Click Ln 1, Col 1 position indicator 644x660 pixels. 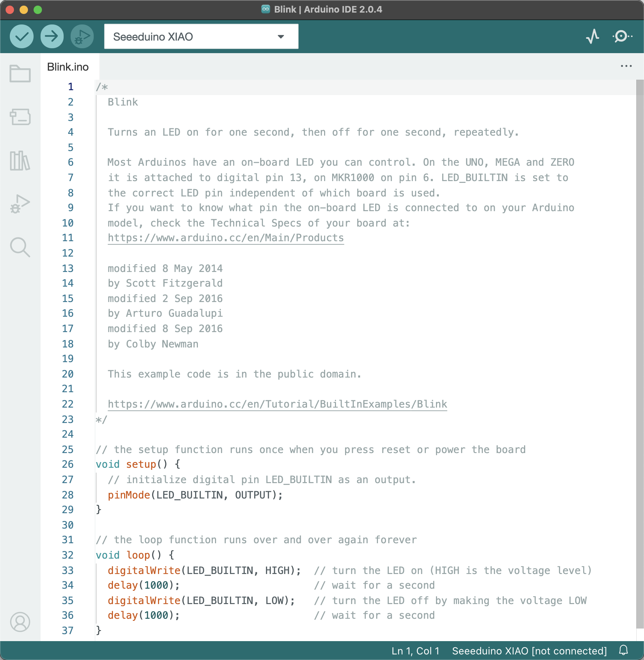pos(415,651)
